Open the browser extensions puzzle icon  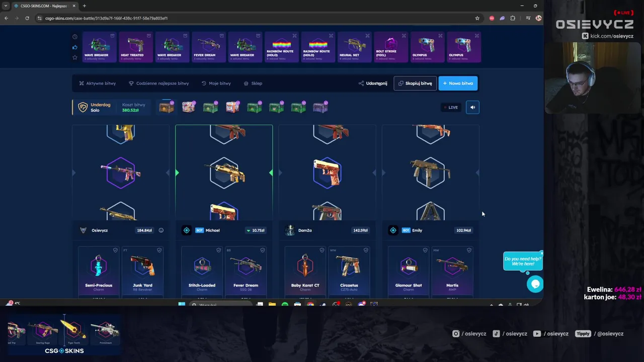coord(513,18)
